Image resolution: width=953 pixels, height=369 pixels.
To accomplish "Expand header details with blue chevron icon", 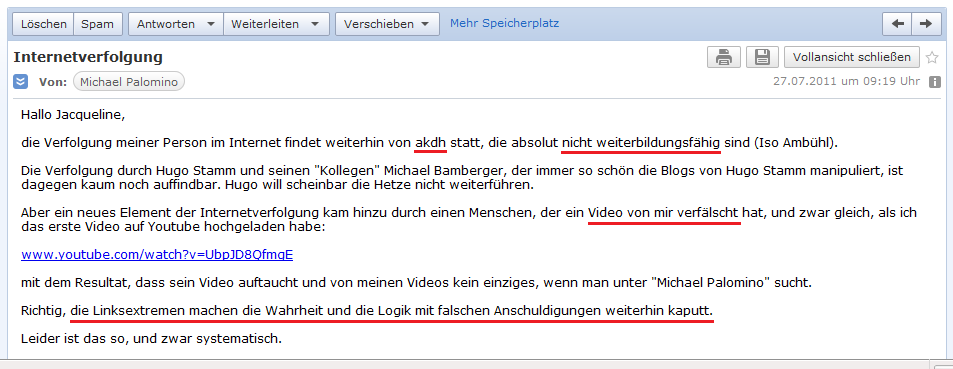I will [21, 81].
